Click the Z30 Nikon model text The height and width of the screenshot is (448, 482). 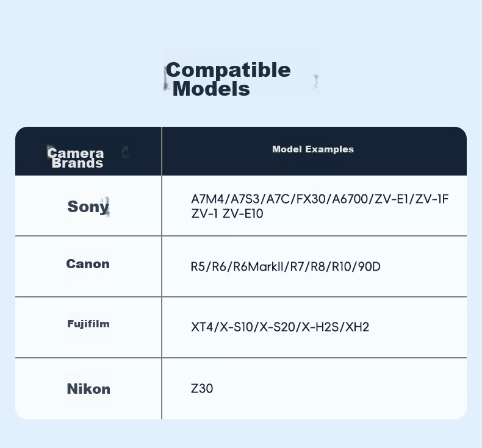202,389
